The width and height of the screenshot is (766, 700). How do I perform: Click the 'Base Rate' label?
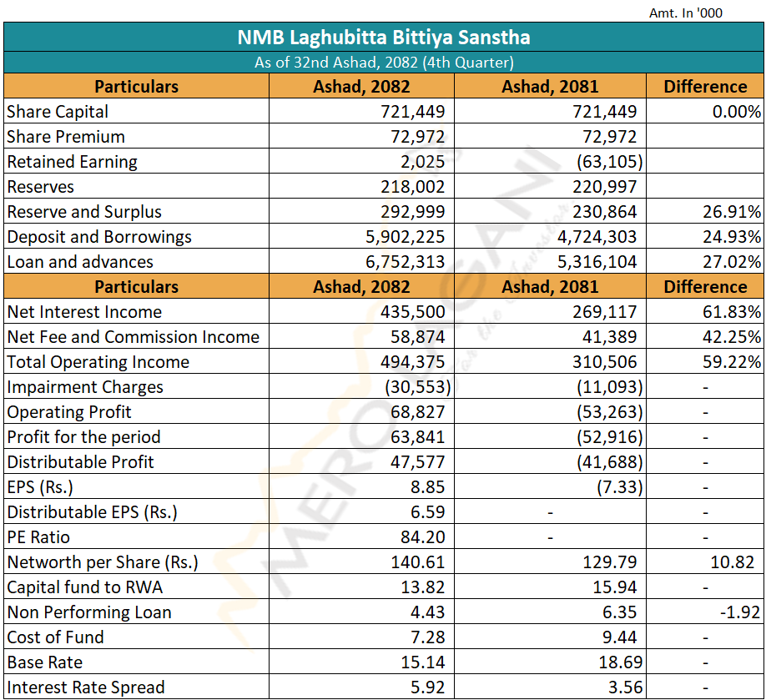click(x=44, y=662)
